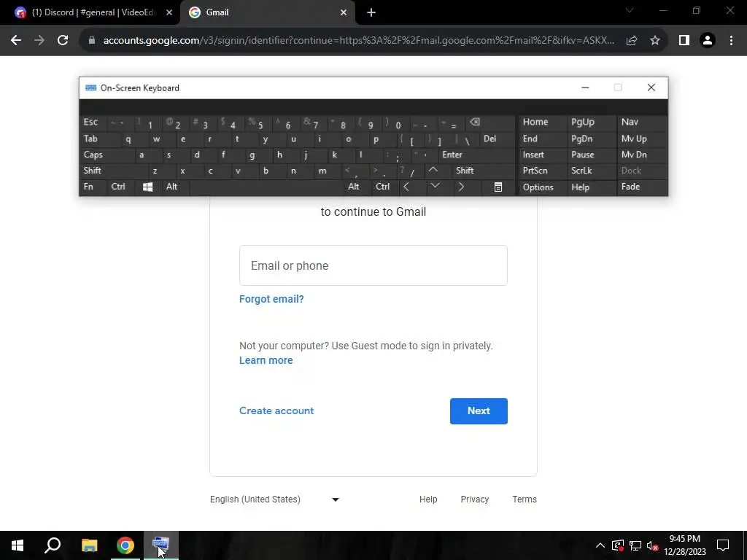Close the Gmail tab
This screenshot has height=560, width=747.
pos(344,12)
